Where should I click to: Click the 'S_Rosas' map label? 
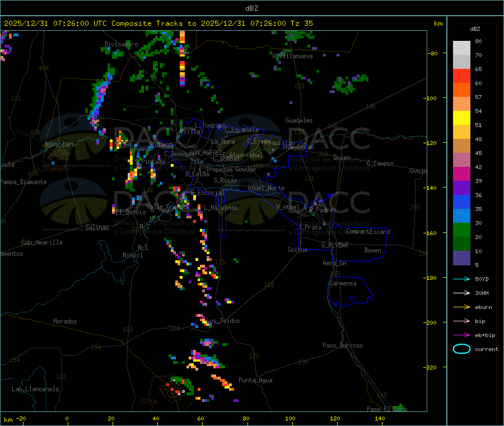[x=225, y=180]
